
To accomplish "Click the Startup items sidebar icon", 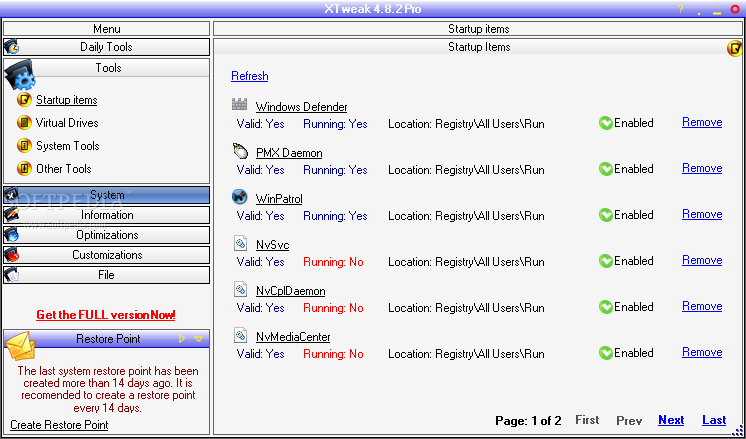I will [24, 100].
